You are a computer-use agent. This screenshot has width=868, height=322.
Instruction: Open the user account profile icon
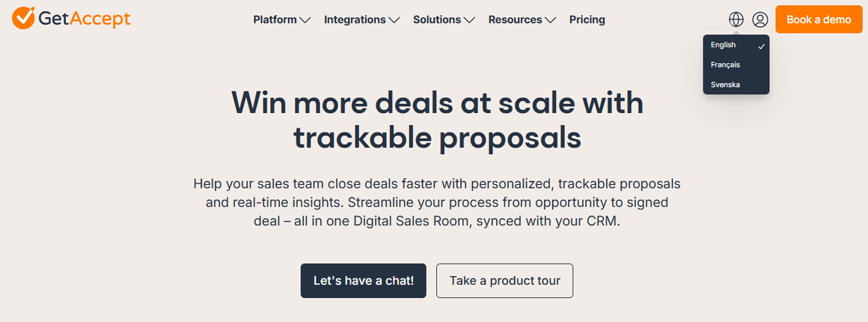760,19
